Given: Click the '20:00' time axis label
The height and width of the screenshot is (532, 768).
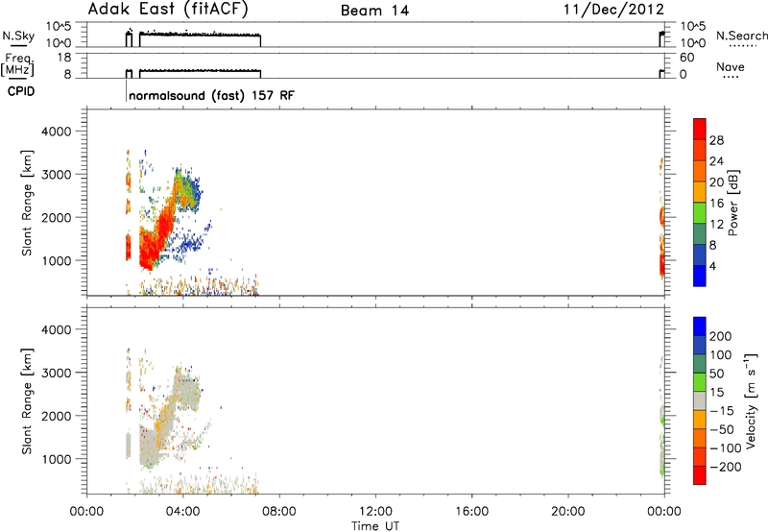Looking at the screenshot, I should pos(567,512).
